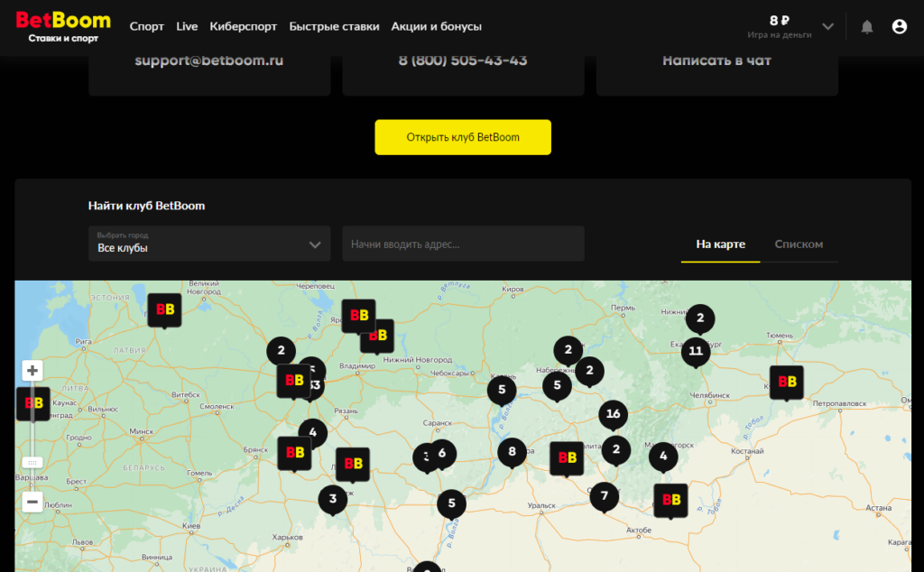This screenshot has height=572, width=924.
Task: Zoom out the map with minus button
Action: pos(32,502)
